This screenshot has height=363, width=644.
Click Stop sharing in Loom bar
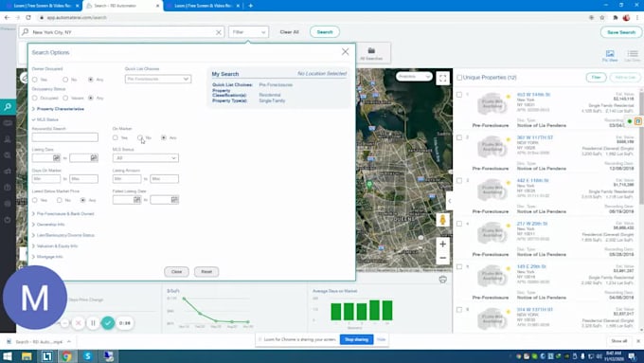pos(356,339)
